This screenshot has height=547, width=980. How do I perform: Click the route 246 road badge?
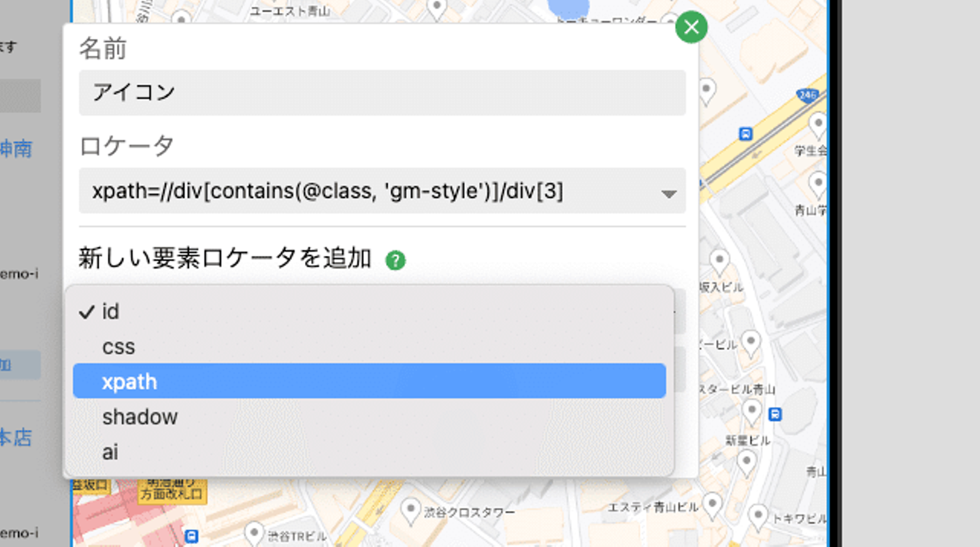point(808,96)
